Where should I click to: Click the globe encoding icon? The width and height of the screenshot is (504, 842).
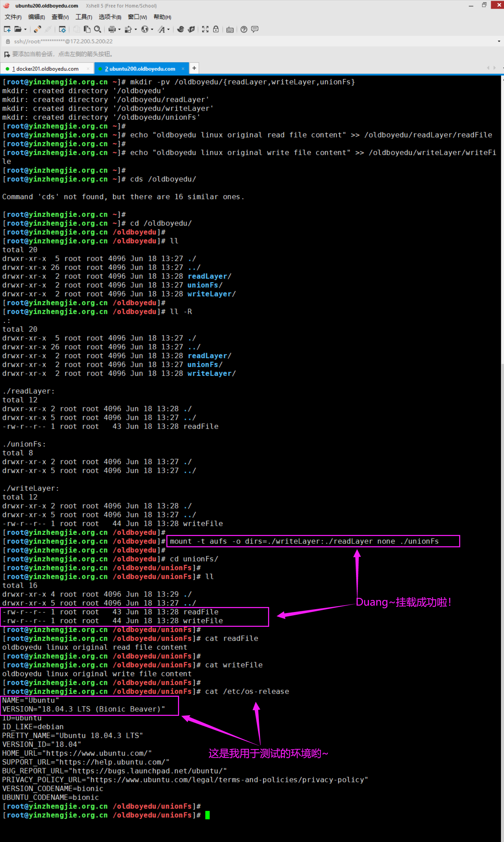tap(145, 29)
